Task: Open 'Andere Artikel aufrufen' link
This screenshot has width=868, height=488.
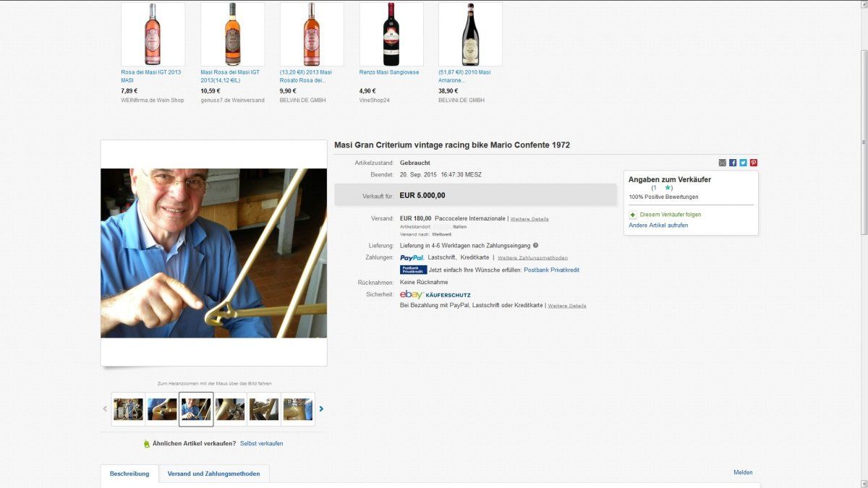Action: [x=658, y=226]
